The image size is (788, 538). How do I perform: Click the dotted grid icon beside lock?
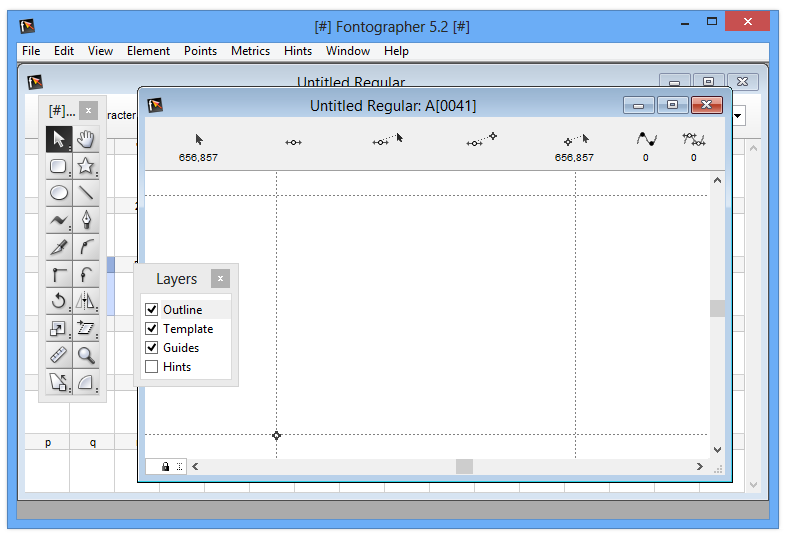[179, 467]
